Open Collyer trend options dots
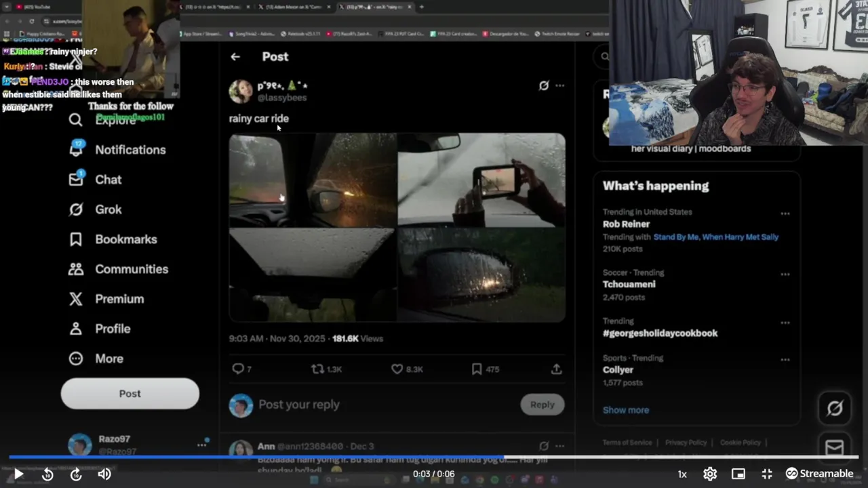This screenshot has width=868, height=488. coord(785,360)
